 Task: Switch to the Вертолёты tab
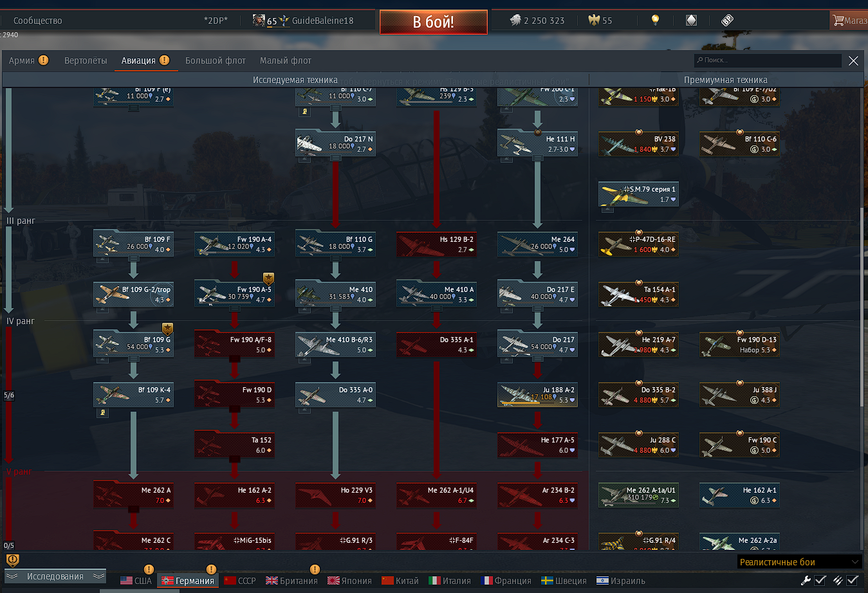pos(86,60)
